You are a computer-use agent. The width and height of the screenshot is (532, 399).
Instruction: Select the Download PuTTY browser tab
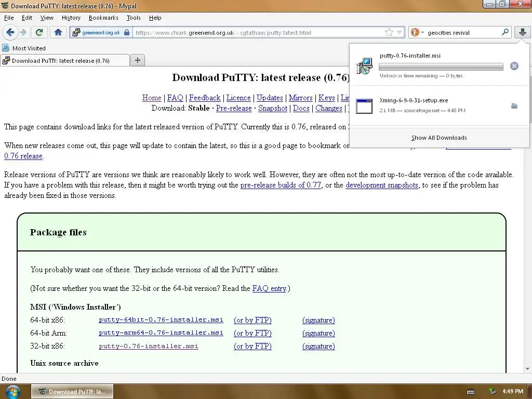(x=64, y=61)
